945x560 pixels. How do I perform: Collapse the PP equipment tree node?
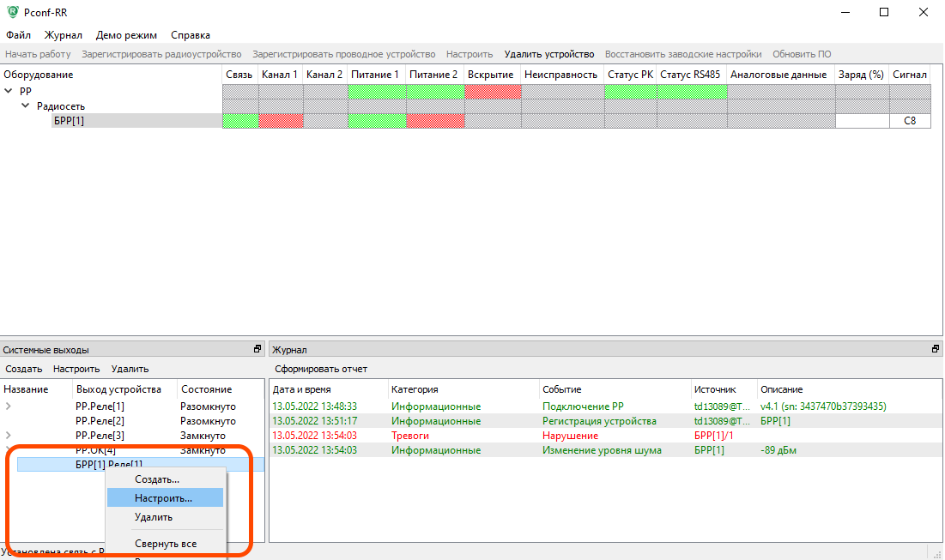(9, 91)
